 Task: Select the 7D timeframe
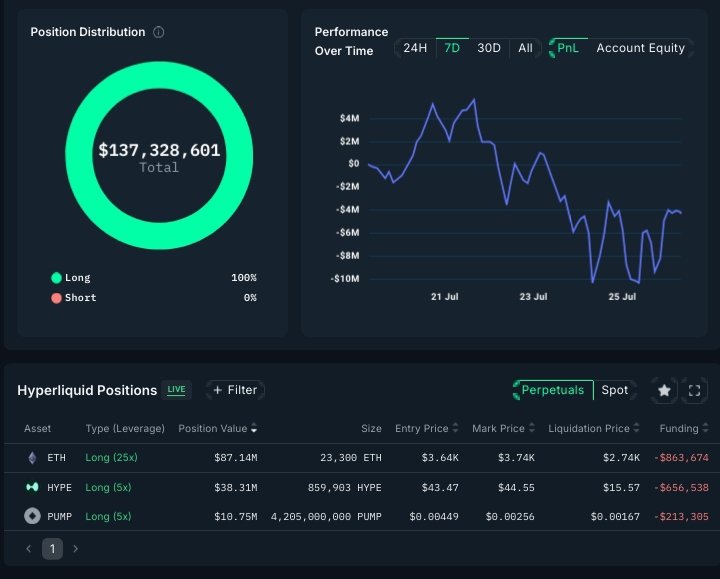[452, 48]
